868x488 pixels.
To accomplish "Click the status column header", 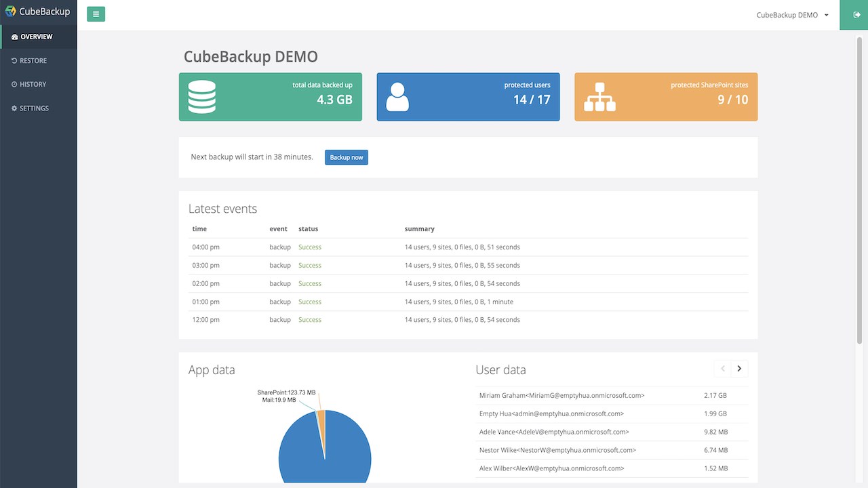I will [308, 229].
